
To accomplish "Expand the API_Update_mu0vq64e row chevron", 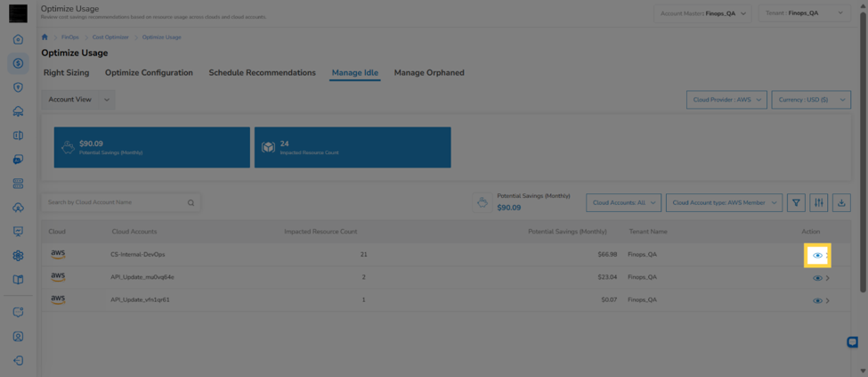I will tap(828, 278).
